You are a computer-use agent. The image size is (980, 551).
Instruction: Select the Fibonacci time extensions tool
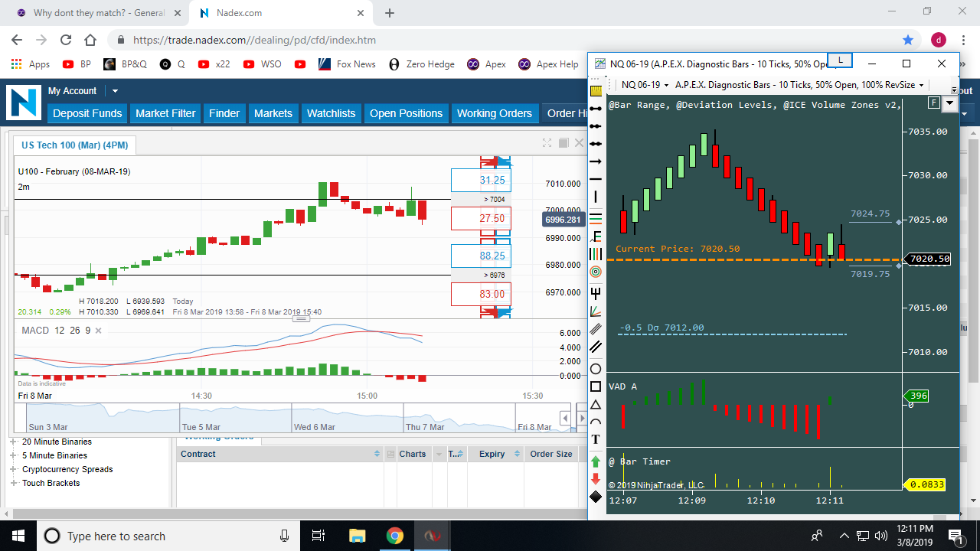click(x=596, y=253)
